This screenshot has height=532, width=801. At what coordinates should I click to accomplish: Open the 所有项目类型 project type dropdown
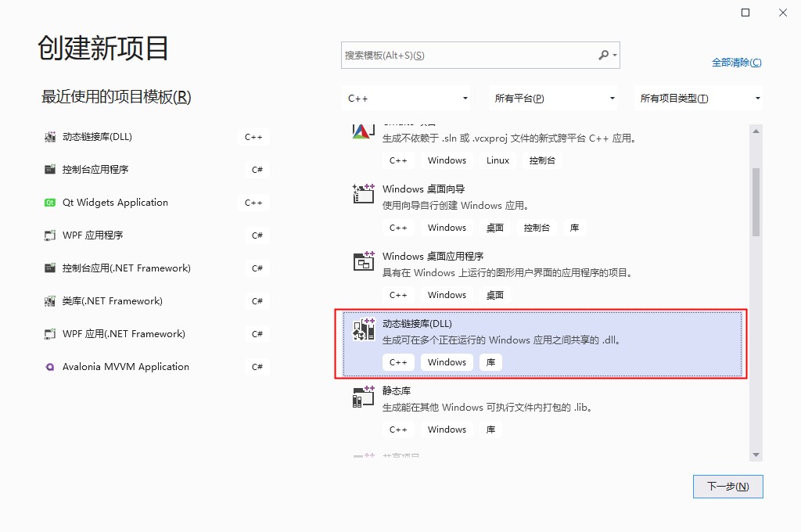pos(700,99)
